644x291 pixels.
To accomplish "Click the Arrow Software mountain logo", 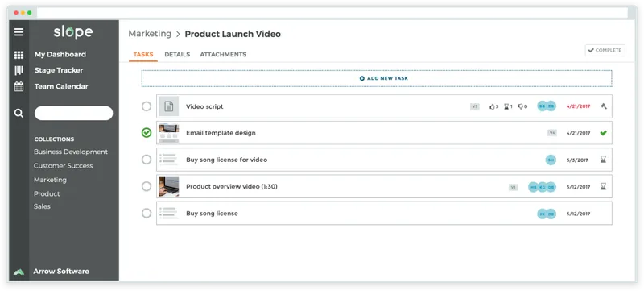I will pos(19,272).
